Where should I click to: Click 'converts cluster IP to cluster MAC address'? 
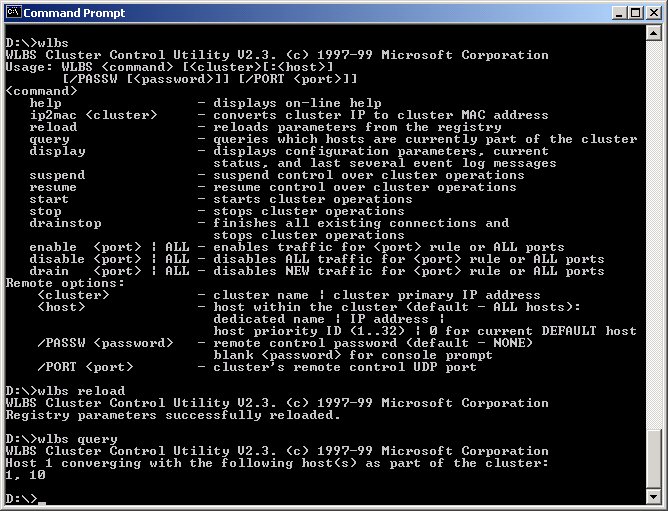381,115
